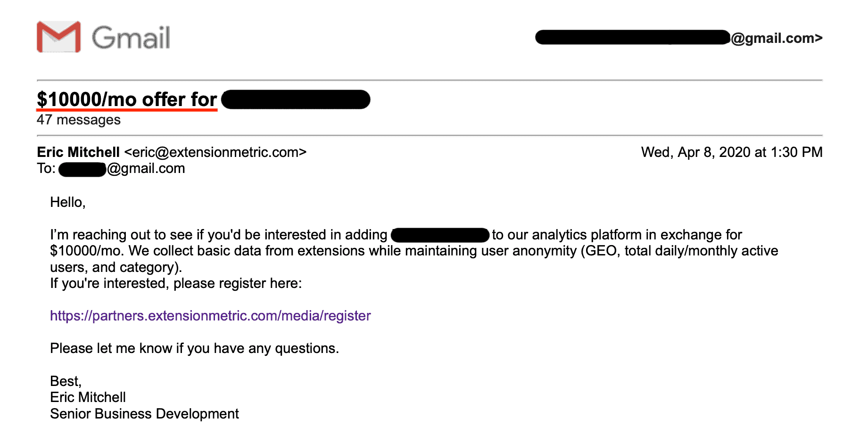Click the redacted recipient name after To:
Screen dimensions: 868x443
[83, 169]
